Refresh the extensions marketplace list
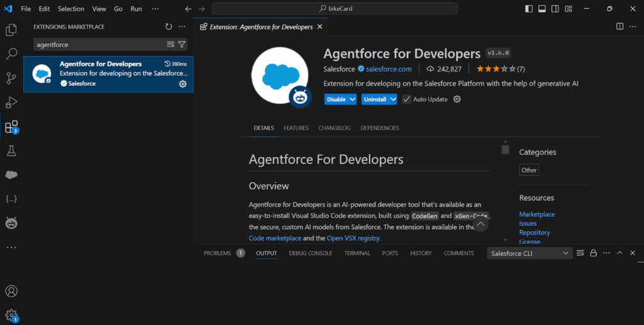The height and width of the screenshot is (325, 644). pos(169,26)
